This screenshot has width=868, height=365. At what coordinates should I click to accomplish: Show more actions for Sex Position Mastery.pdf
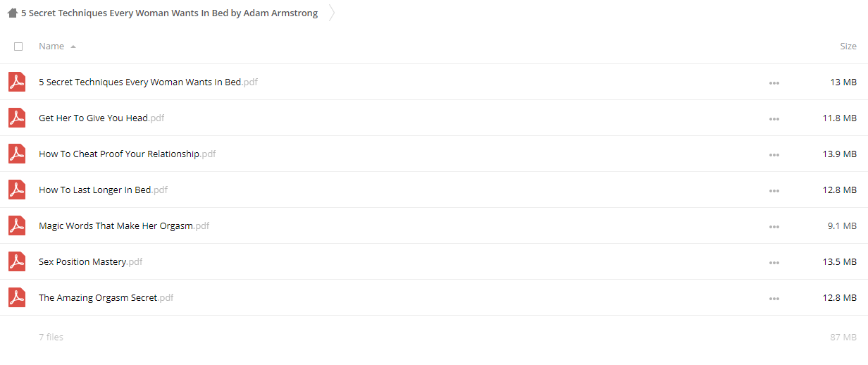(x=774, y=262)
